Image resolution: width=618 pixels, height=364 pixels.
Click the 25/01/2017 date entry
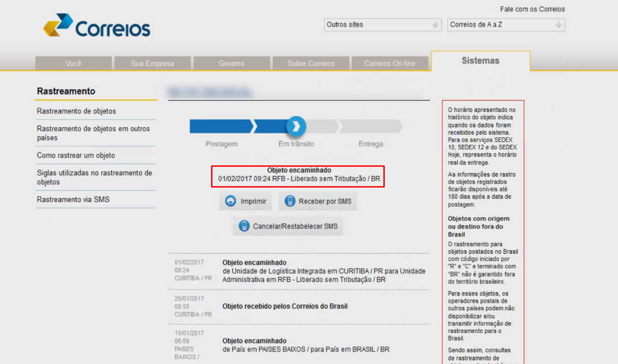point(189,298)
